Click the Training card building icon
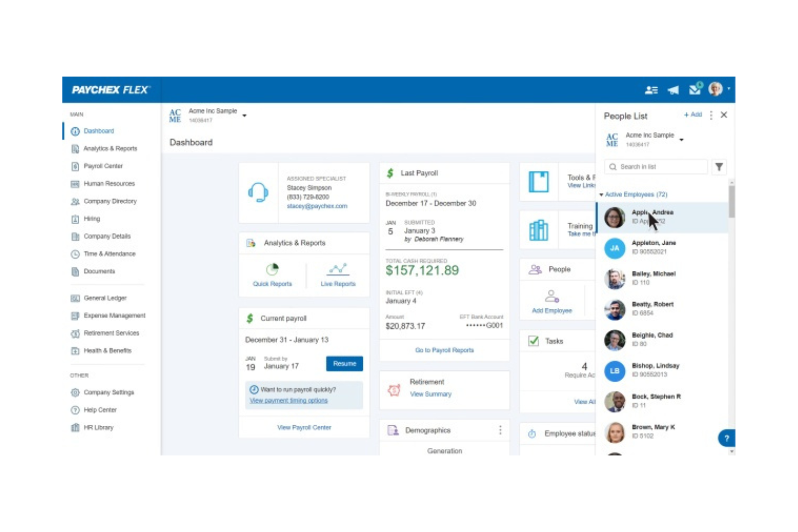 tap(539, 231)
